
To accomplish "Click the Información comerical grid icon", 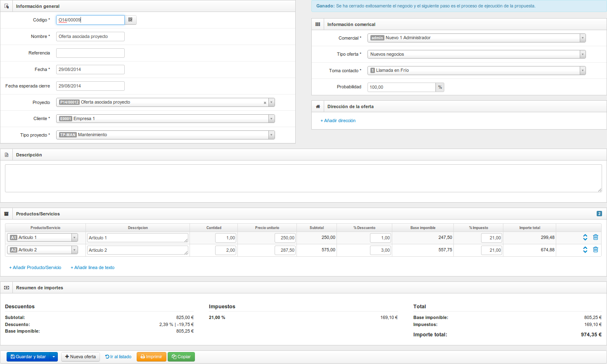I will 318,24.
